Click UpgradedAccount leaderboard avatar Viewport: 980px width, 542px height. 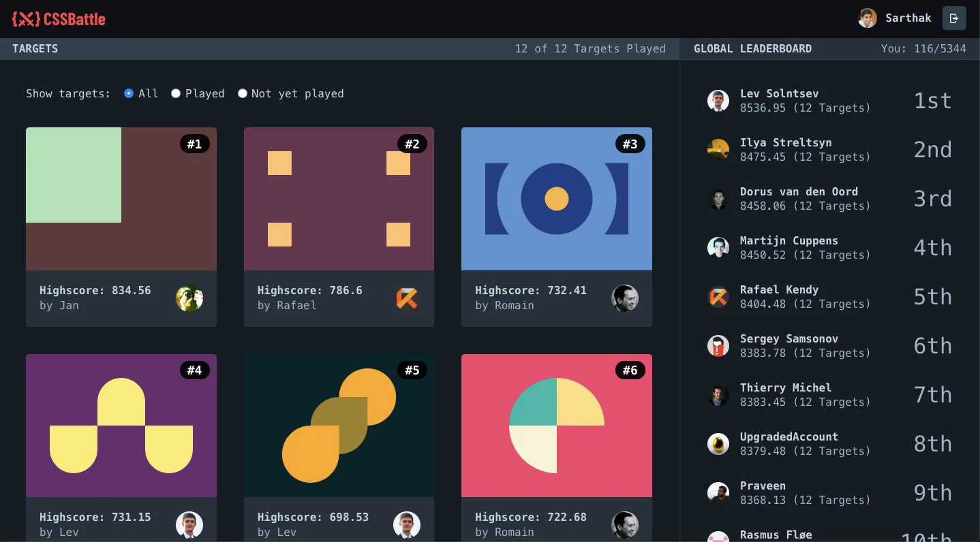(718, 444)
